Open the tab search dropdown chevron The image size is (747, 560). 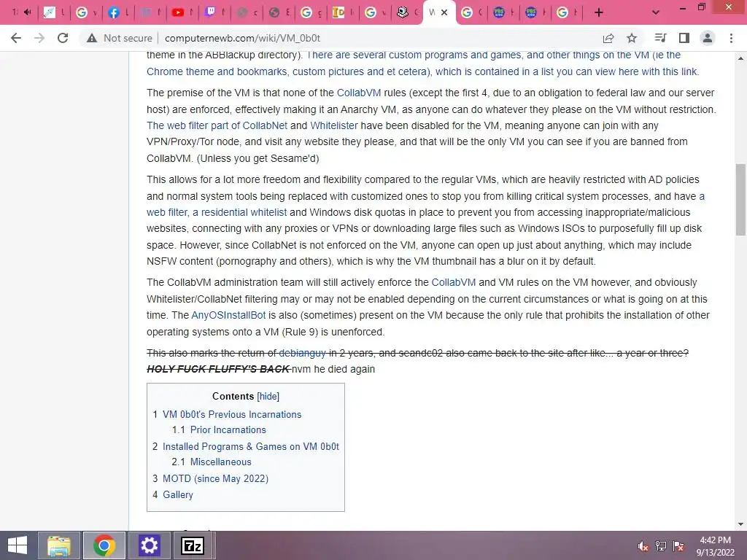click(x=656, y=13)
